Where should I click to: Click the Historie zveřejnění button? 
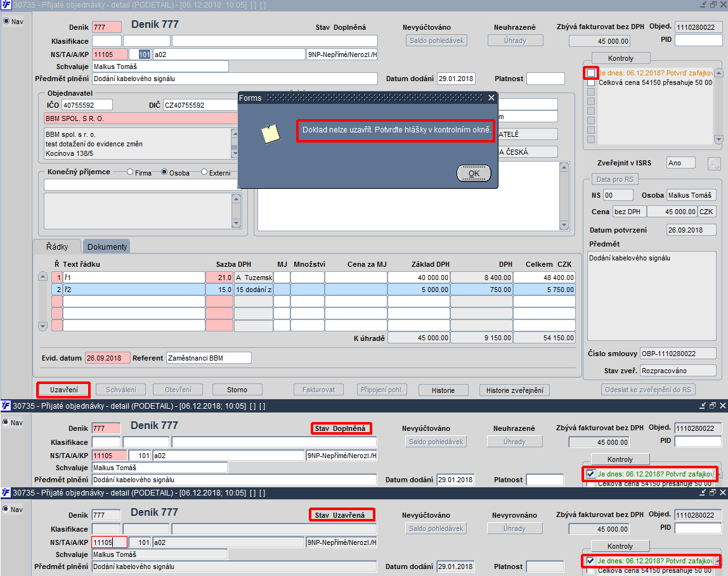click(514, 390)
